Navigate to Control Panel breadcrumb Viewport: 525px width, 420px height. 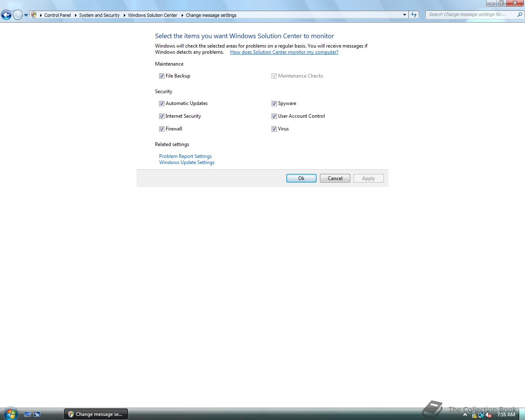tap(57, 15)
